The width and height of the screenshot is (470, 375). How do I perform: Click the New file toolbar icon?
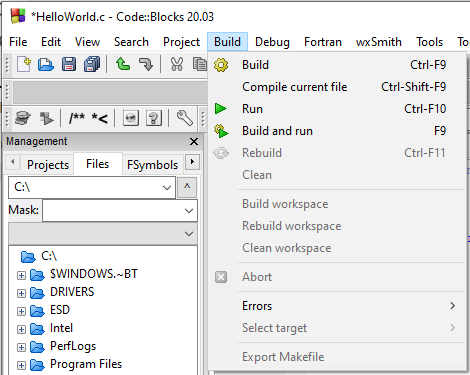pos(24,64)
